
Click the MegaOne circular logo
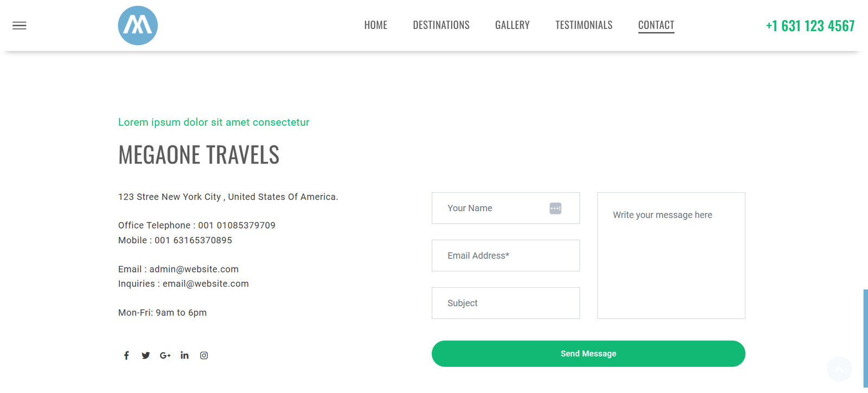(138, 26)
